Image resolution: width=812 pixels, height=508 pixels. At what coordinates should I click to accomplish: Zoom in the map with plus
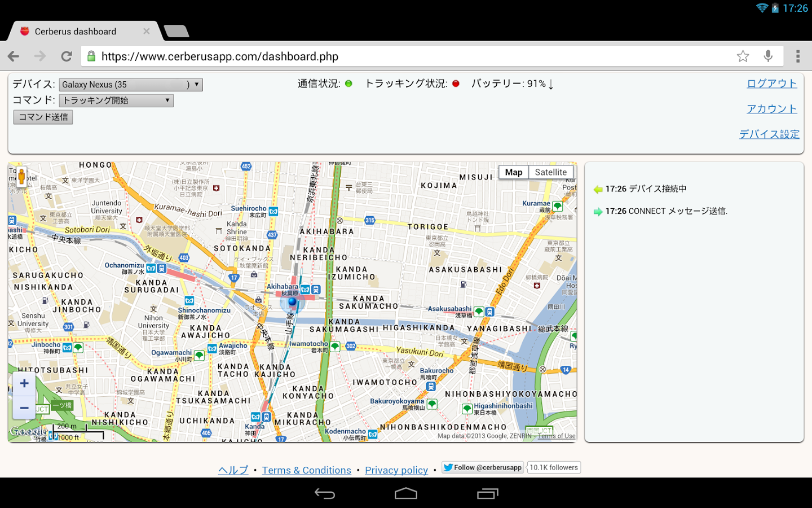pos(24,384)
